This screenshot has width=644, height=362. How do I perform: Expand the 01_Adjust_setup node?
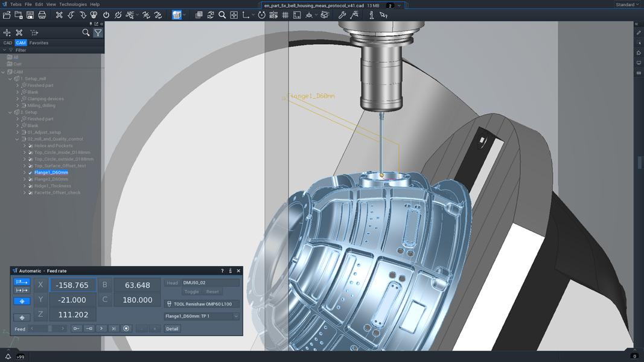(18, 133)
